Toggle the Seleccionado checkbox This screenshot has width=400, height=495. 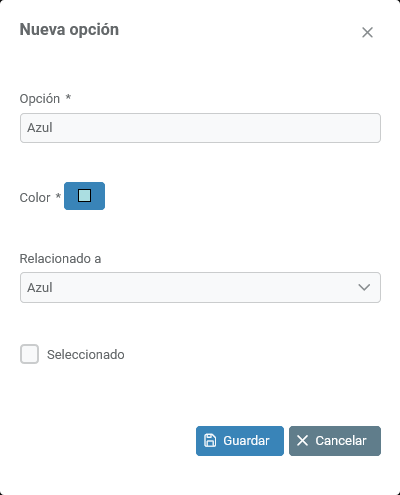[x=29, y=354]
